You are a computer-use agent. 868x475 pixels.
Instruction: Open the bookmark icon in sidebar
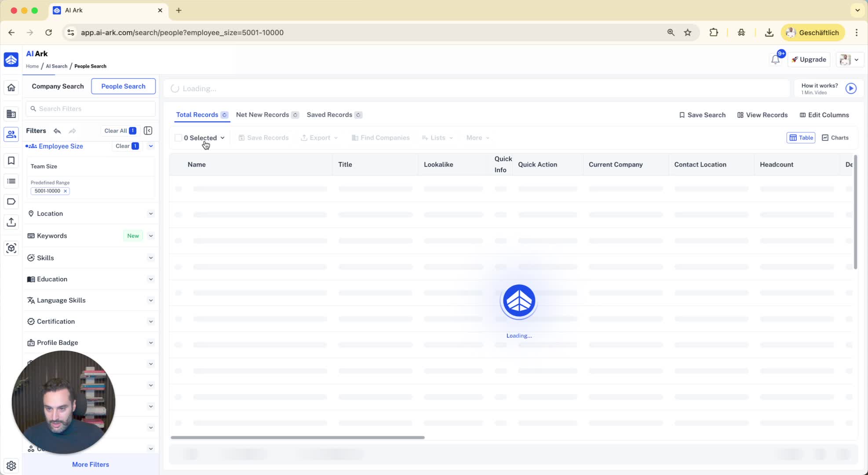tap(11, 161)
